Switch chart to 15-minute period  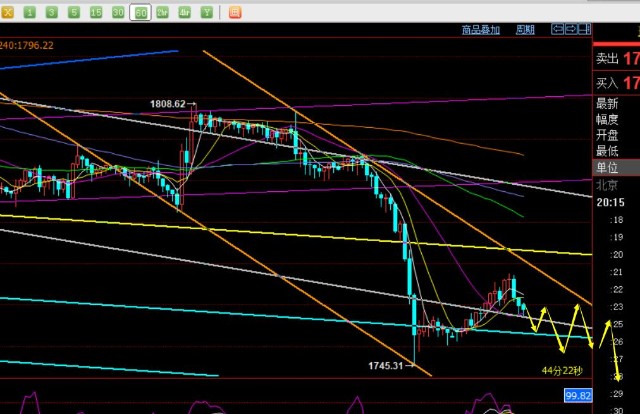click(x=95, y=13)
